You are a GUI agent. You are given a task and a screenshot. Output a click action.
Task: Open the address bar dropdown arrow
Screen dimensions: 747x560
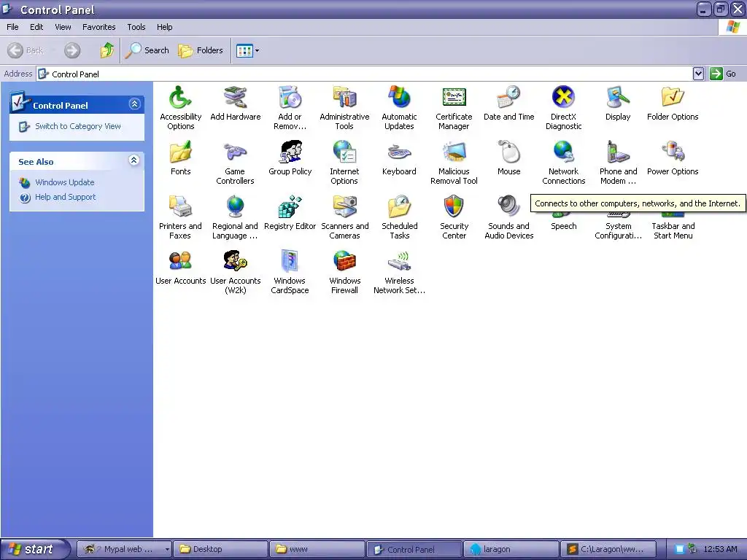point(698,74)
